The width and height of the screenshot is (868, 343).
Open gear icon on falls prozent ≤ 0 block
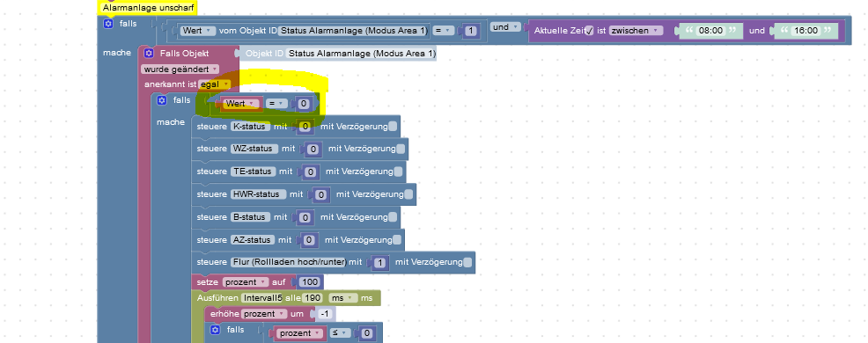pos(216,330)
